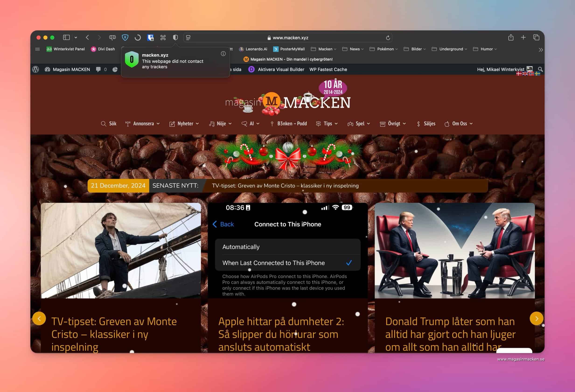Select the Magasin MACKEN browser tab
The width and height of the screenshot is (575, 392).
pos(288,59)
